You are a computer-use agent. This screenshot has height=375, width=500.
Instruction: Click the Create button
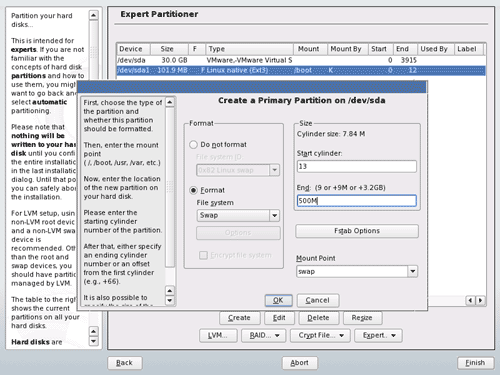[239, 318]
